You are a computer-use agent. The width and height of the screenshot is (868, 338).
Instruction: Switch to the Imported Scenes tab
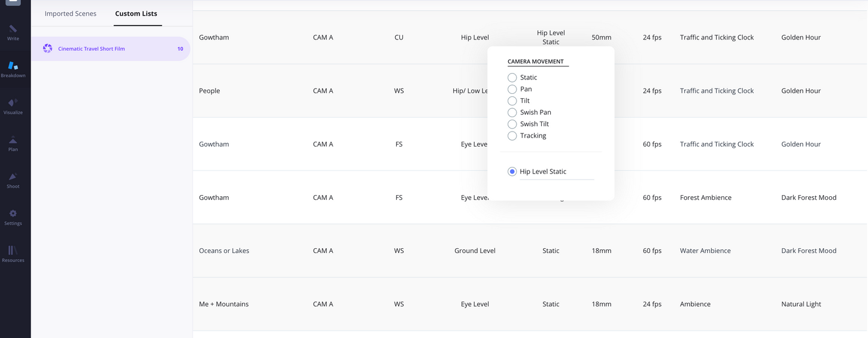click(x=71, y=14)
